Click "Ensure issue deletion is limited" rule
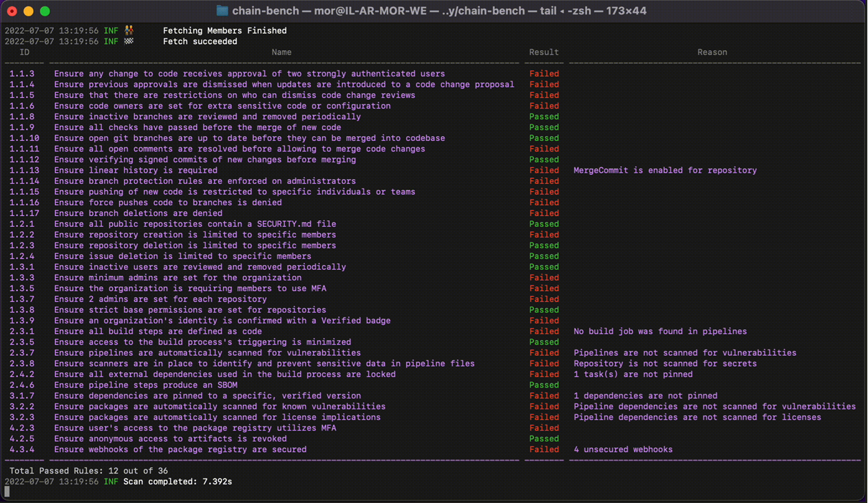Viewport: 868px width, 503px height. [x=182, y=256]
